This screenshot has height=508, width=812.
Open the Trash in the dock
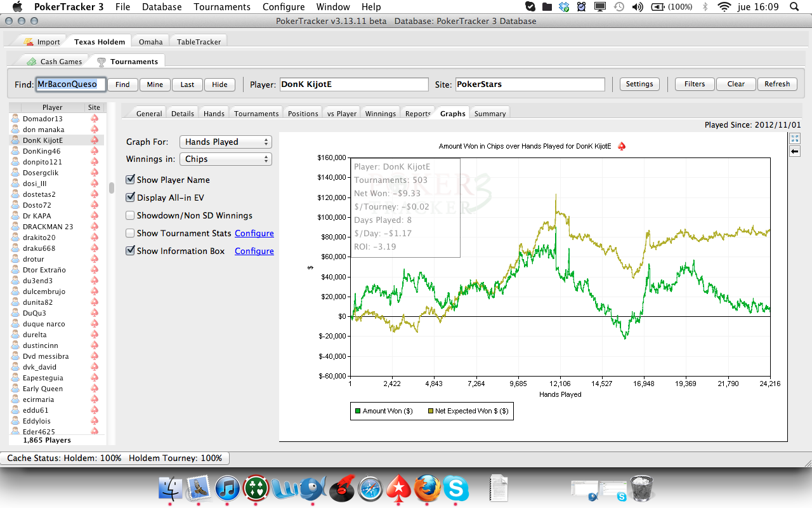click(641, 489)
